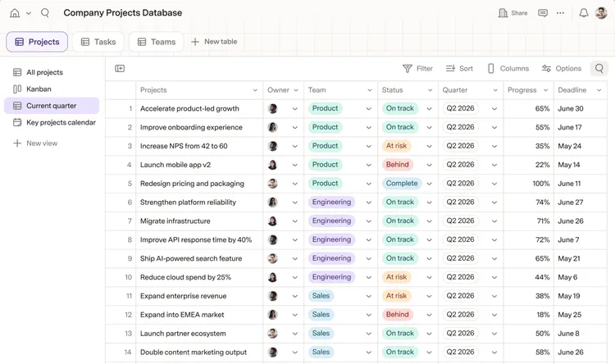The width and height of the screenshot is (615, 364).
Task: Open the Sort tool
Action: [x=459, y=69]
